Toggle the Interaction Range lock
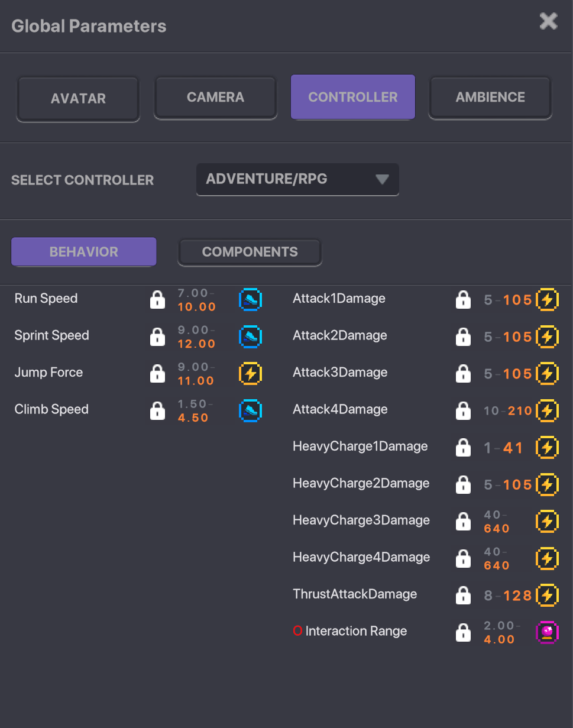Screen dimensions: 573x728 coord(463,632)
